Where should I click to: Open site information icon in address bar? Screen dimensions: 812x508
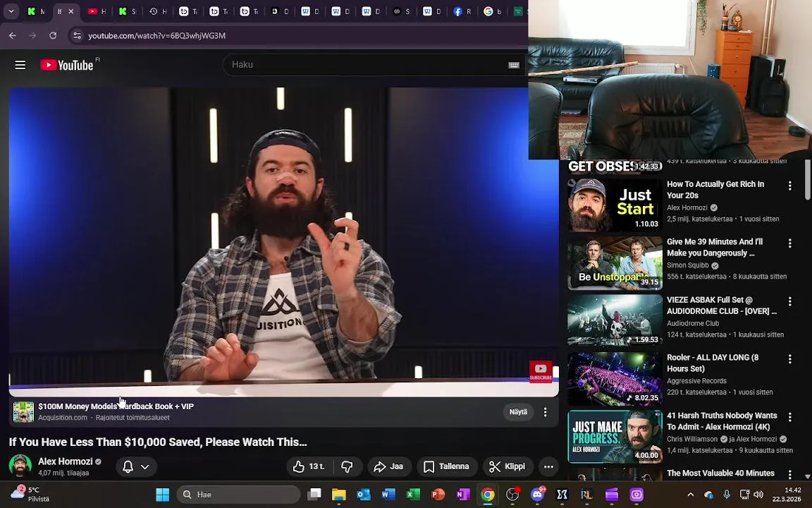(77, 36)
